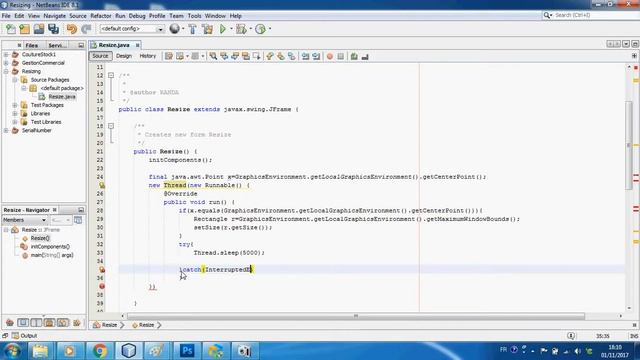Toggle Show Static Members filter in Navigator
Viewport: 640px width, 360px height.
36,323
